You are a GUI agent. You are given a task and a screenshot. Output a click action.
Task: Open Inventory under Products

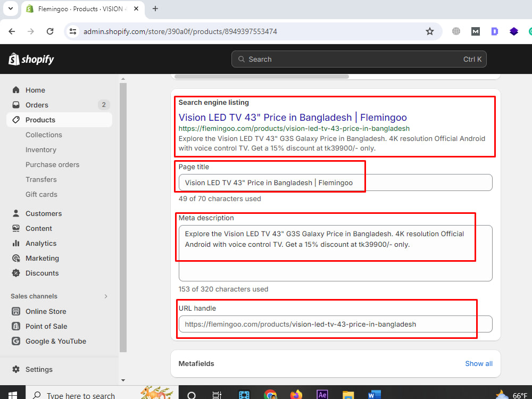click(x=41, y=149)
